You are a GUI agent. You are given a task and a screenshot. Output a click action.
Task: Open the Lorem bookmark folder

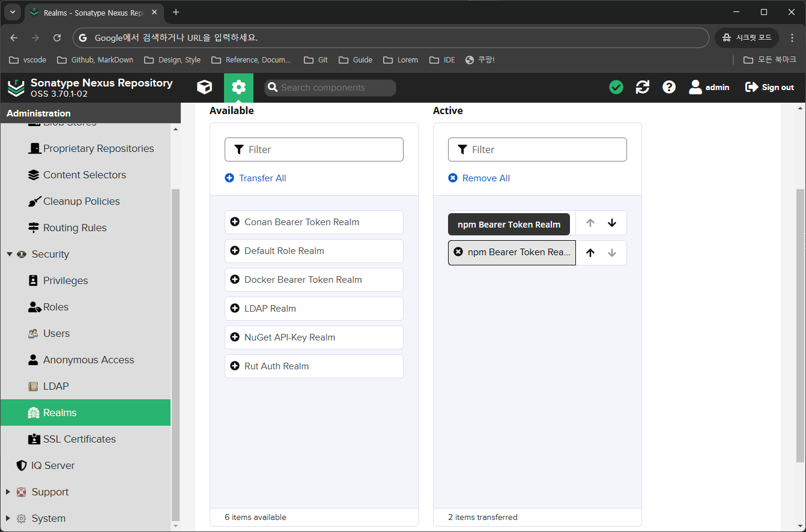click(401, 60)
